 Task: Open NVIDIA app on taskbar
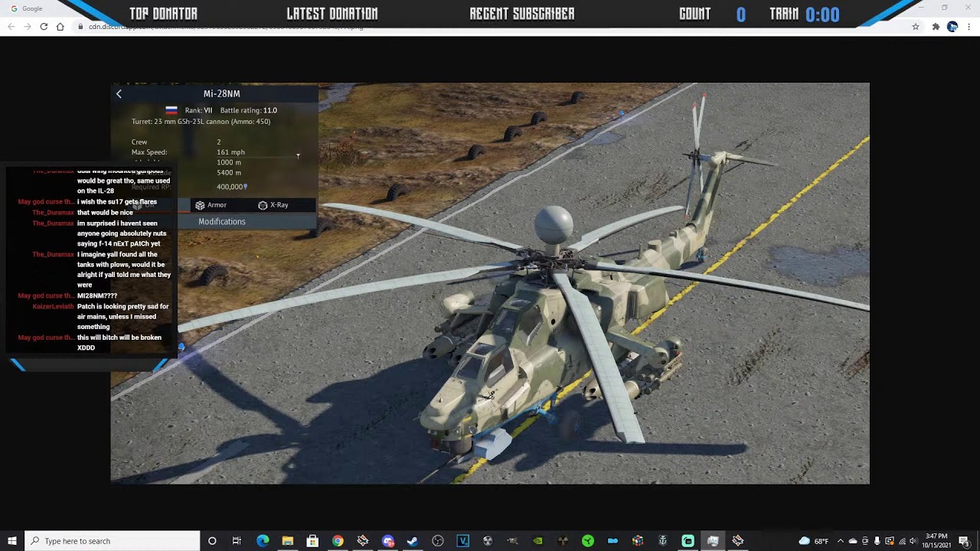point(537,541)
